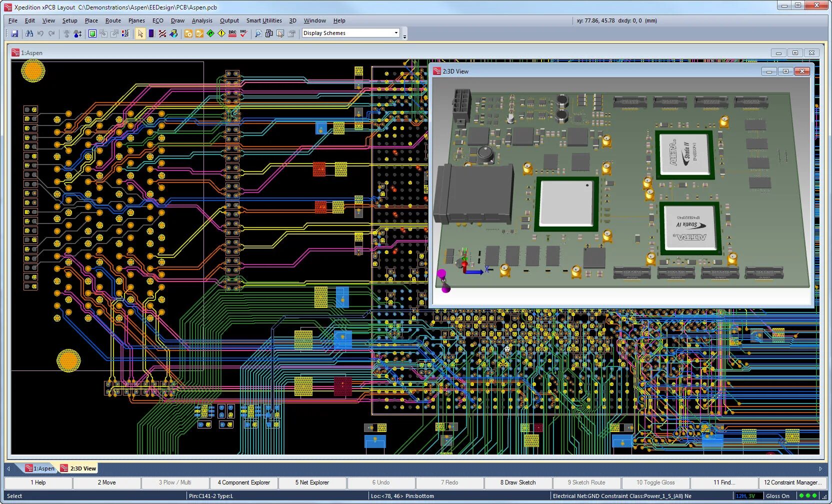Open the 3D menu
The height and width of the screenshot is (504, 832).
pos(292,20)
